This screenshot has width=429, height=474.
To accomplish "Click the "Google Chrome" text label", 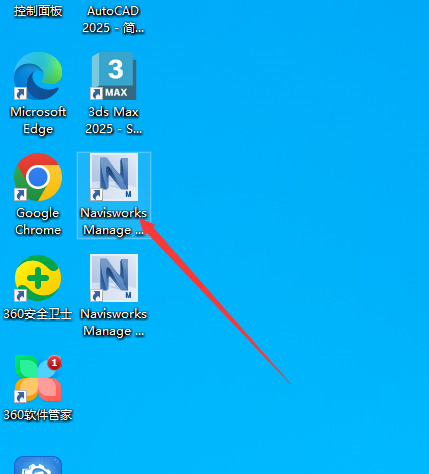I will click(38, 221).
